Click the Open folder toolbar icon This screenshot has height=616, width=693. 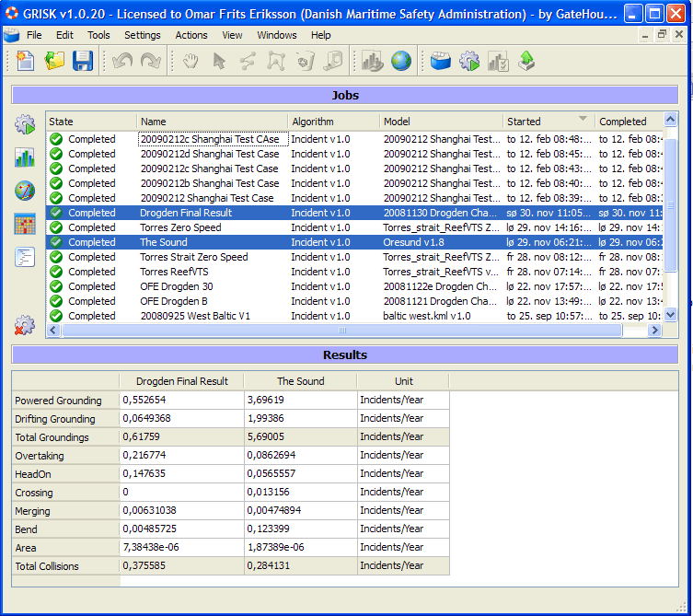tap(54, 62)
